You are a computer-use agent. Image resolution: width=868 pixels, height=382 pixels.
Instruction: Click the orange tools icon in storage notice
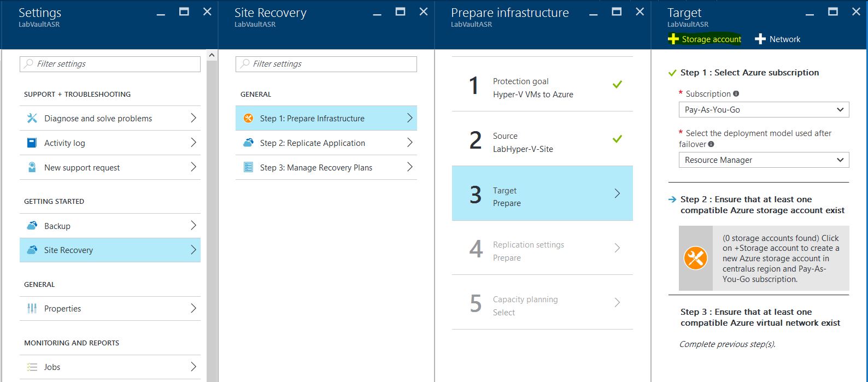pos(695,258)
